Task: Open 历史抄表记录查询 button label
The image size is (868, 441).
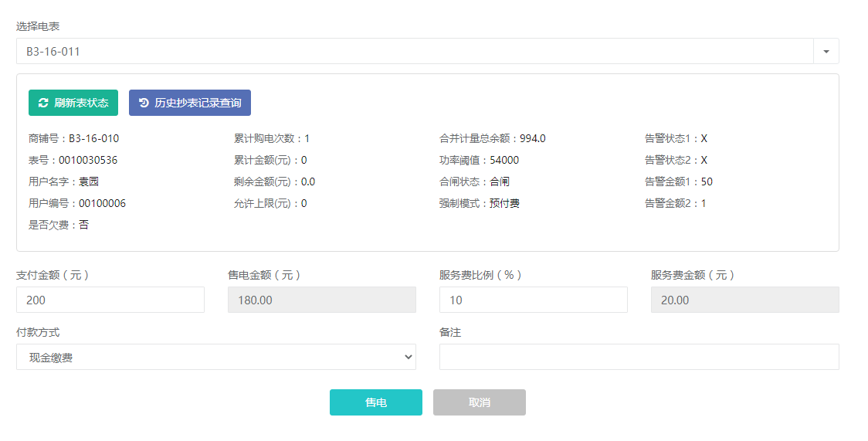Action: [198, 103]
